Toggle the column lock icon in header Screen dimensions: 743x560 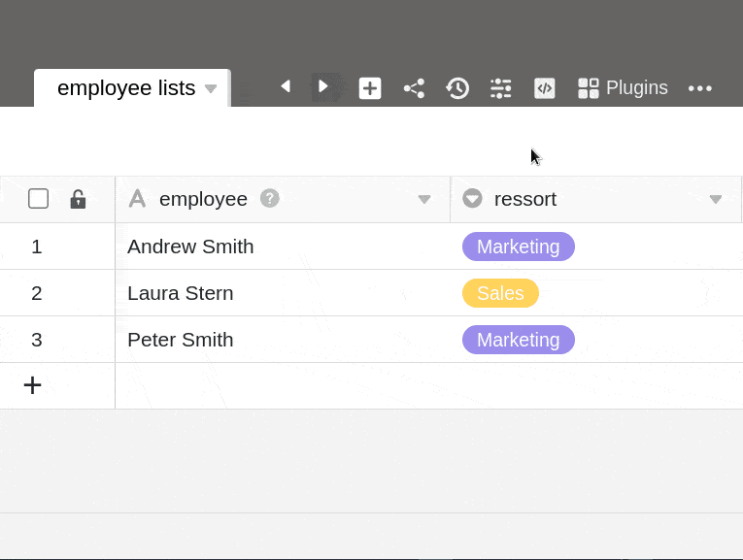pyautogui.click(x=78, y=199)
